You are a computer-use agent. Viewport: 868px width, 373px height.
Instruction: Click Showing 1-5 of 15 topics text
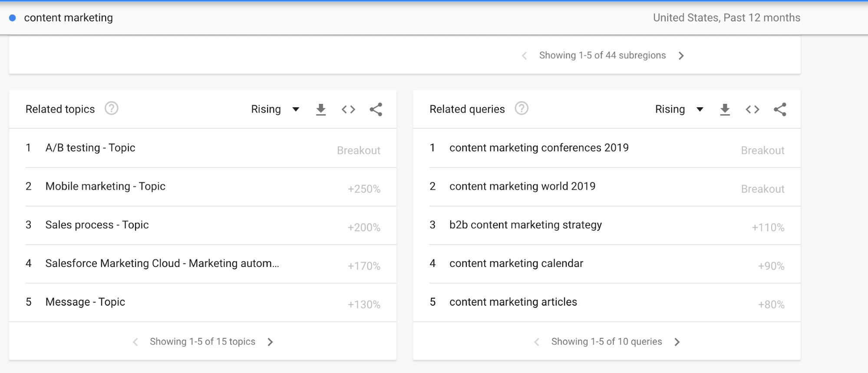click(x=202, y=342)
